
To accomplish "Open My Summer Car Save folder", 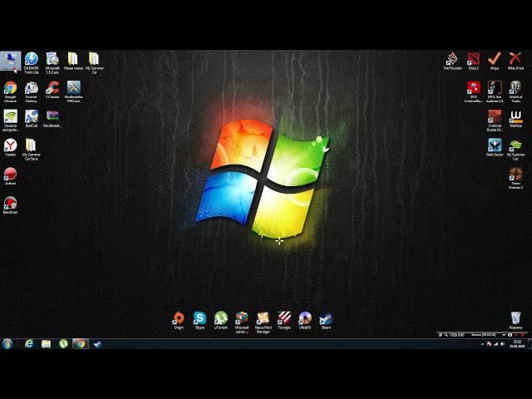I will click(32, 150).
